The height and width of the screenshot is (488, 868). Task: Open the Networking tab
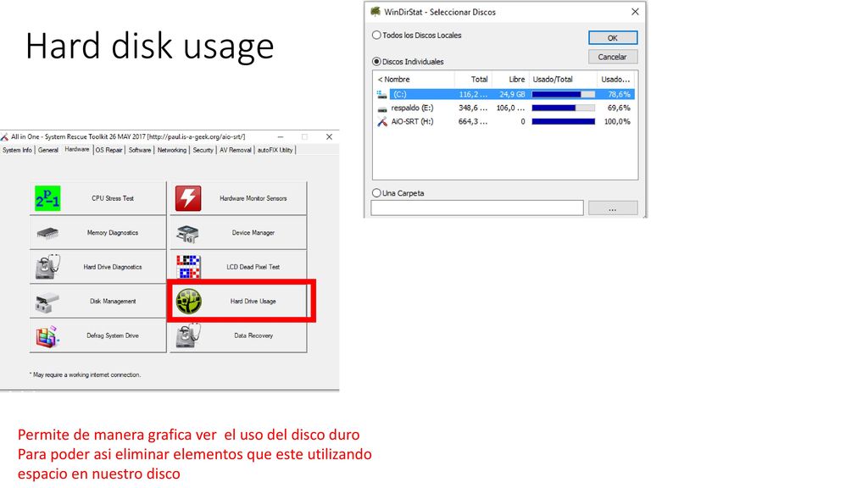pyautogui.click(x=171, y=150)
